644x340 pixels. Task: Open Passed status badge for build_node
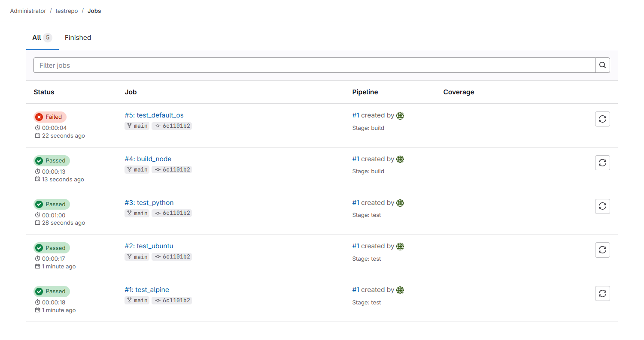coord(52,161)
